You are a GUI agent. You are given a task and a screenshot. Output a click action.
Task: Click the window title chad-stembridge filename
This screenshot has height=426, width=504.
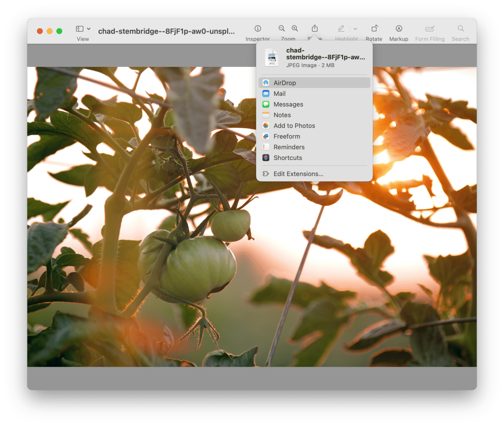coord(166,31)
